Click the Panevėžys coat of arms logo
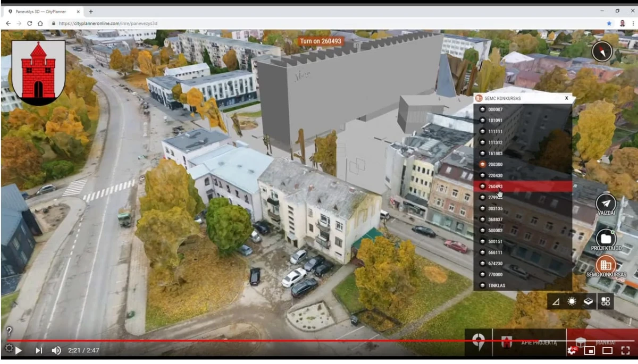Viewport: 638px width, 364px height. [x=38, y=72]
